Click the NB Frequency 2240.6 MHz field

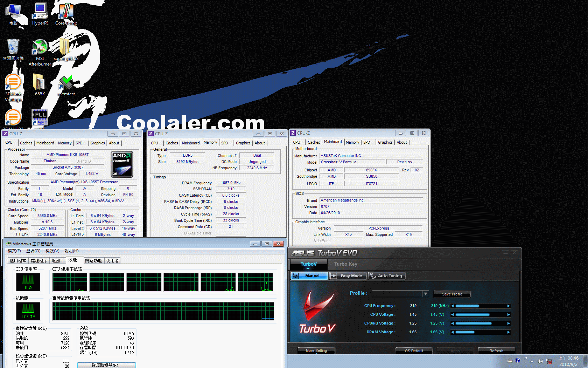(257, 168)
